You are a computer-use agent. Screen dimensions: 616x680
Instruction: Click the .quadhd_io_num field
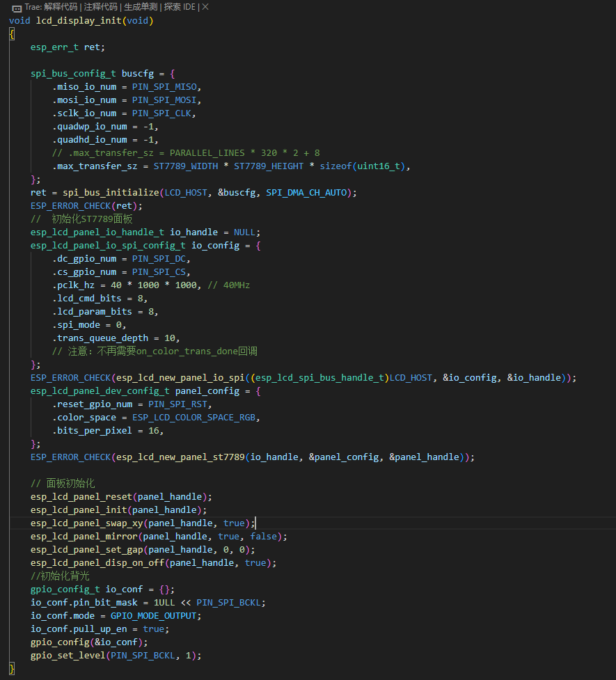coord(89,140)
